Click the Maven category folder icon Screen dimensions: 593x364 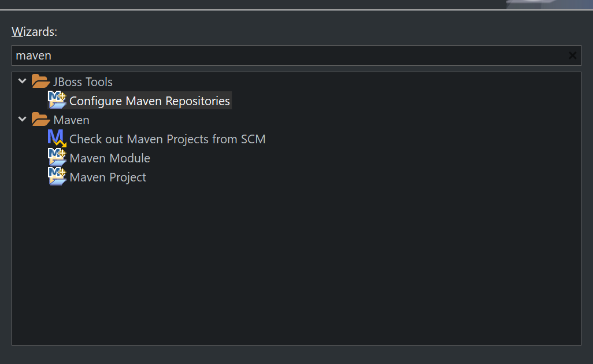40,120
